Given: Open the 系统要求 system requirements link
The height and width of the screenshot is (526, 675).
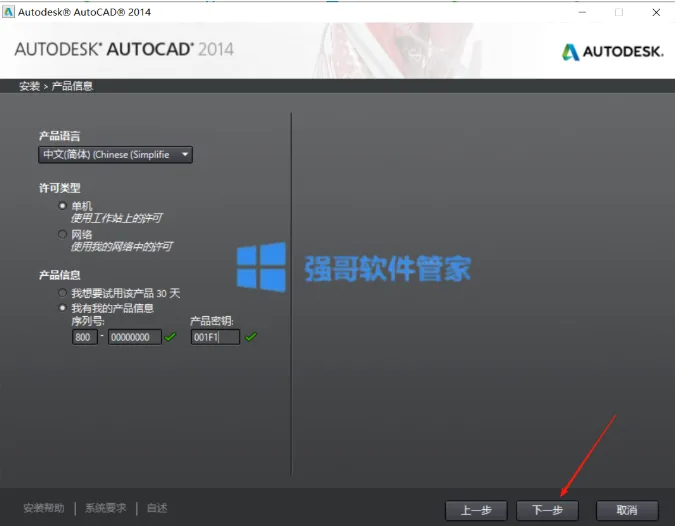Looking at the screenshot, I should pos(105,508).
